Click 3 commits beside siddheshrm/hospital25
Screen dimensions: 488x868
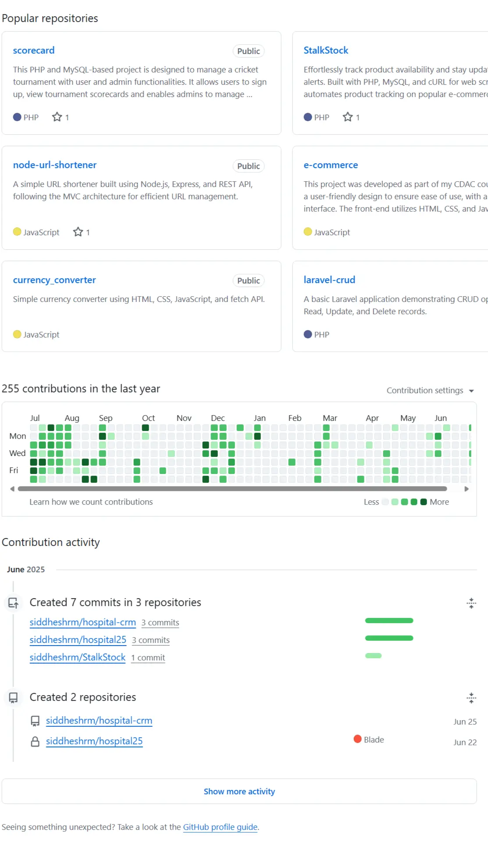[150, 640]
